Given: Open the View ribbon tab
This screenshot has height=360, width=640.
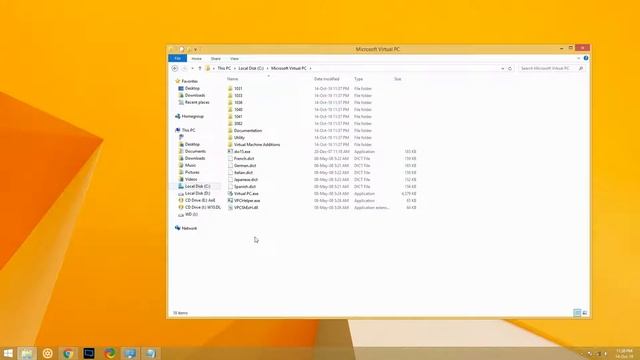Looking at the screenshot, I should [234, 59].
